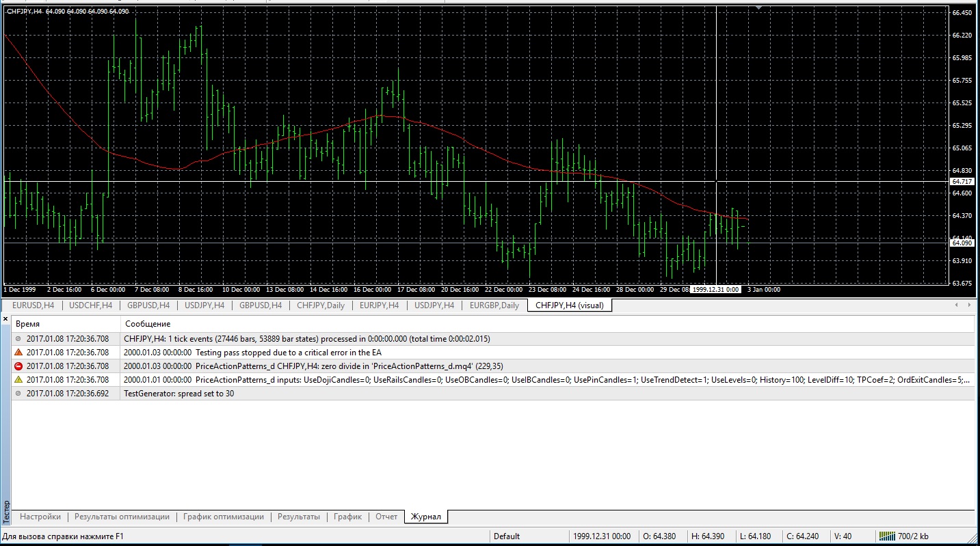Image resolution: width=980 pixels, height=546 pixels.
Task: Open the CHFJPY,Daily chart tab
Action: tap(321, 305)
